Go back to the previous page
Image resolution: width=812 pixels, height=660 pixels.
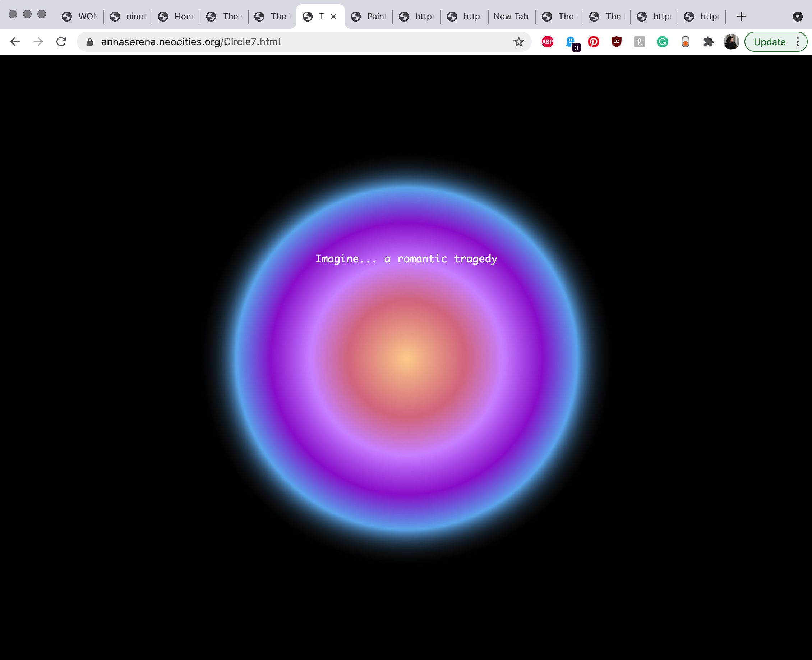[x=15, y=42]
